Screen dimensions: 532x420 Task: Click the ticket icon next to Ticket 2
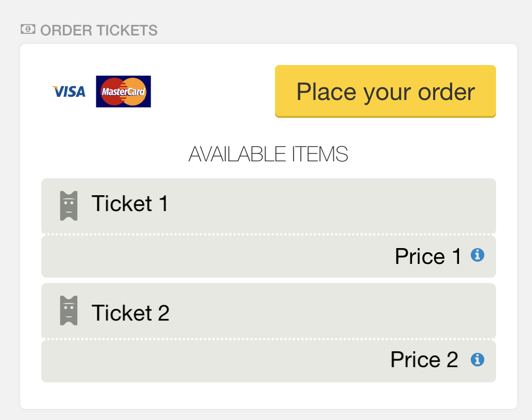pyautogui.click(x=69, y=311)
